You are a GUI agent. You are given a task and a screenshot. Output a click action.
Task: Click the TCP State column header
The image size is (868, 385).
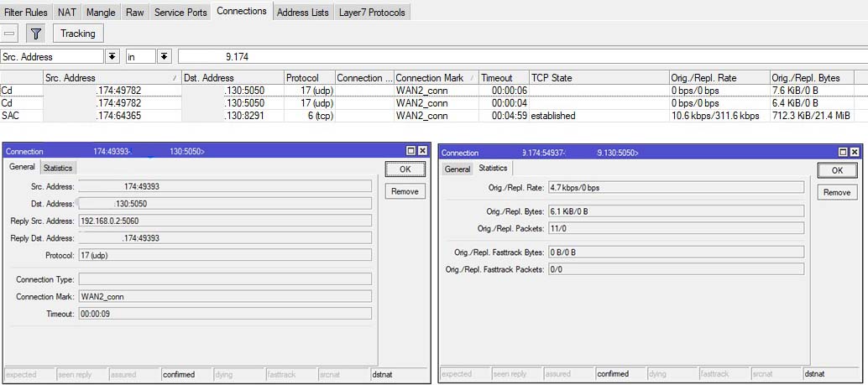(599, 78)
